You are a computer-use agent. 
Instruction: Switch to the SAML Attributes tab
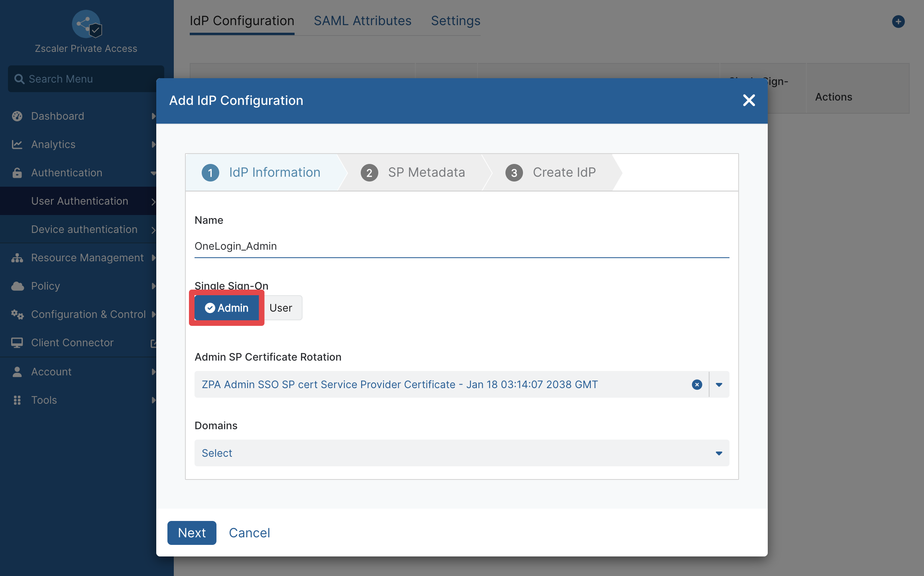click(x=362, y=21)
